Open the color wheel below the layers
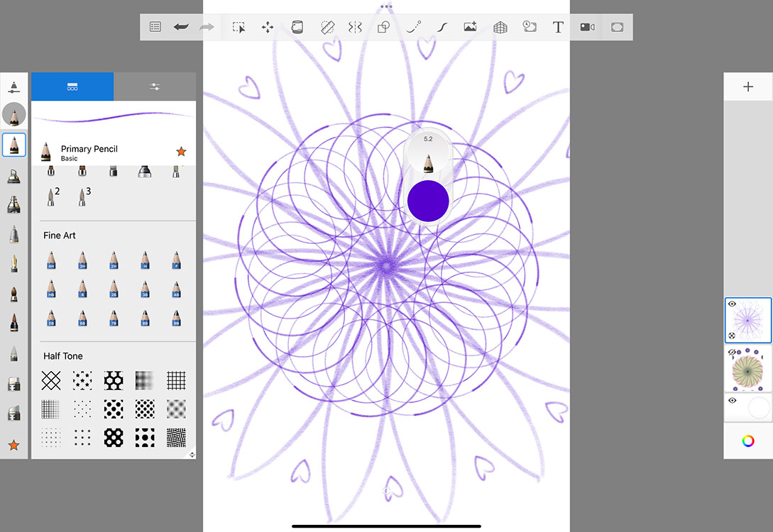773x532 pixels. (748, 440)
